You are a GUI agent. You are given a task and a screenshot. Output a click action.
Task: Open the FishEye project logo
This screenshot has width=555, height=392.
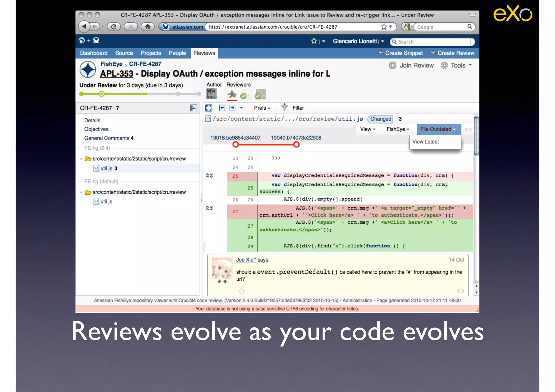click(88, 69)
